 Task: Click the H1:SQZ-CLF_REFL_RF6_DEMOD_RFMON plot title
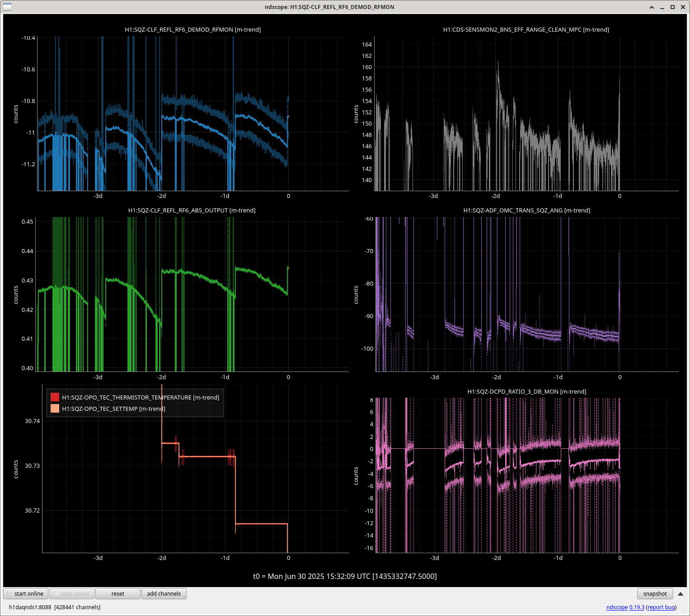click(x=193, y=29)
